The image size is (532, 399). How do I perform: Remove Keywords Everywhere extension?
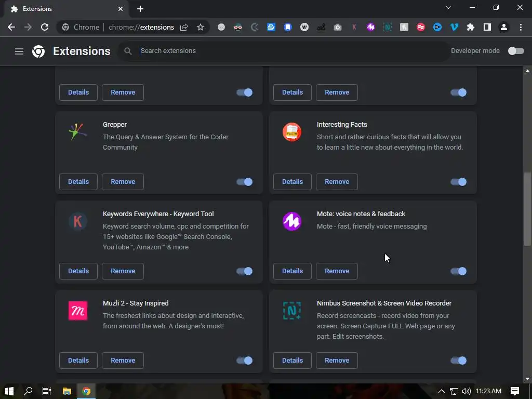[123, 271]
